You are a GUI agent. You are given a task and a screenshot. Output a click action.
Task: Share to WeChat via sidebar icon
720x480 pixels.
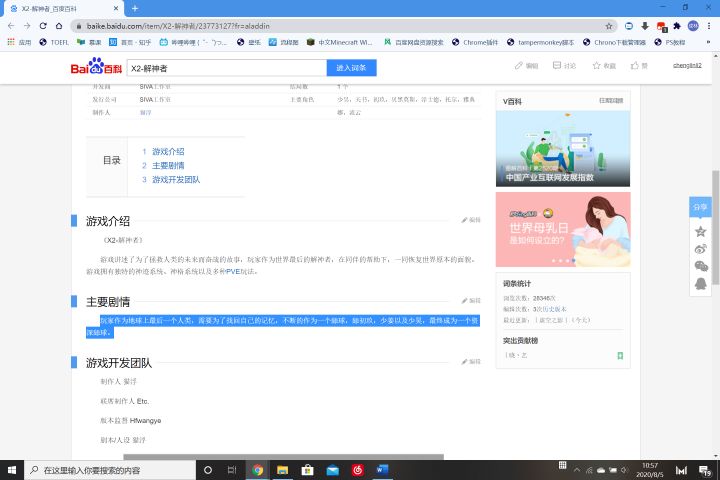click(701, 266)
